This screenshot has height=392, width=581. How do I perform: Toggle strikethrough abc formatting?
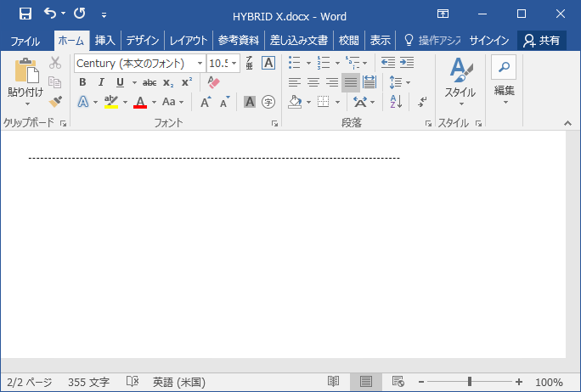(x=149, y=82)
